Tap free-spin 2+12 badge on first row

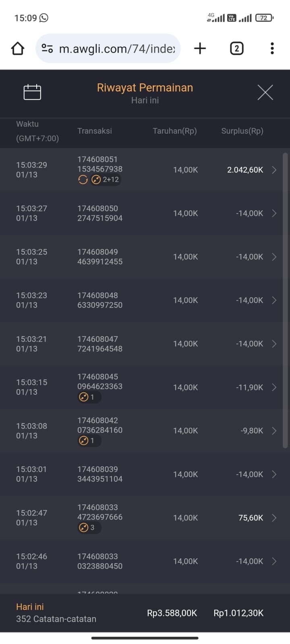[x=106, y=180]
